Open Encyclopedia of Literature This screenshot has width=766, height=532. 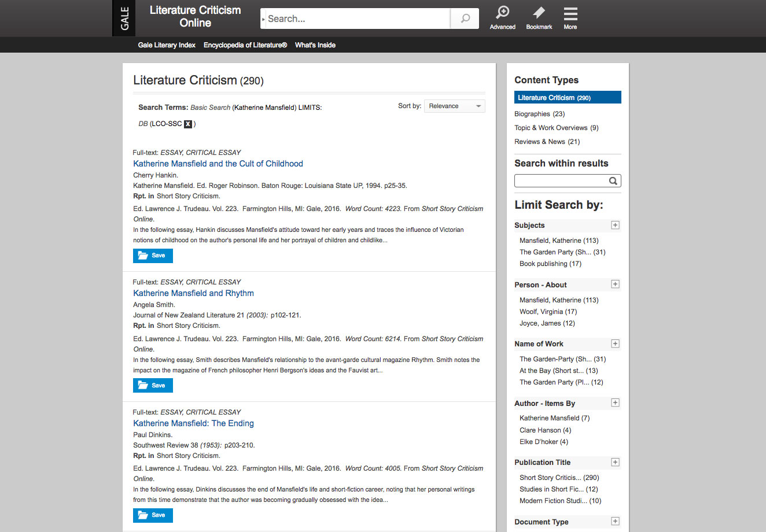pos(245,45)
